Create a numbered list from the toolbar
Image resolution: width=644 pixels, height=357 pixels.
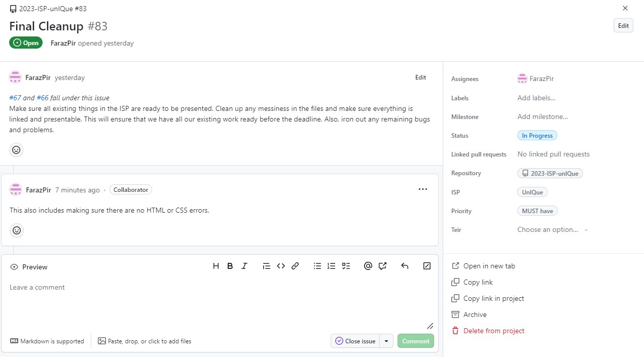click(331, 266)
